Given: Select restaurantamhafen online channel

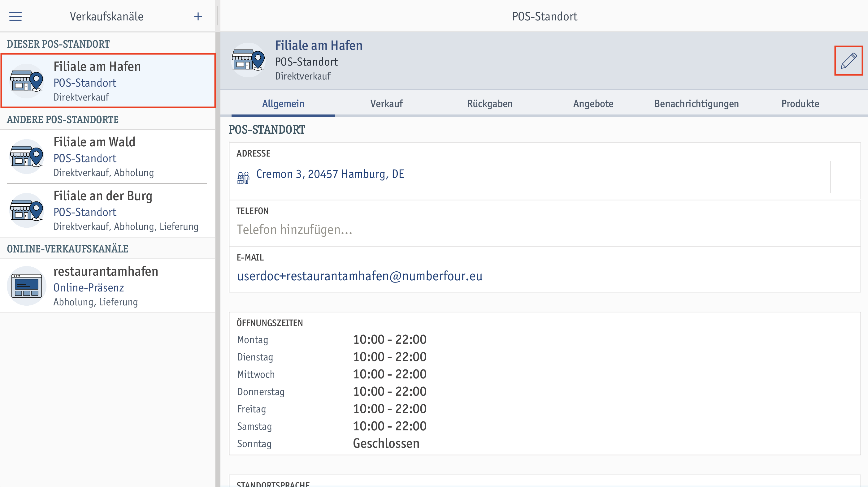Looking at the screenshot, I should [x=108, y=286].
